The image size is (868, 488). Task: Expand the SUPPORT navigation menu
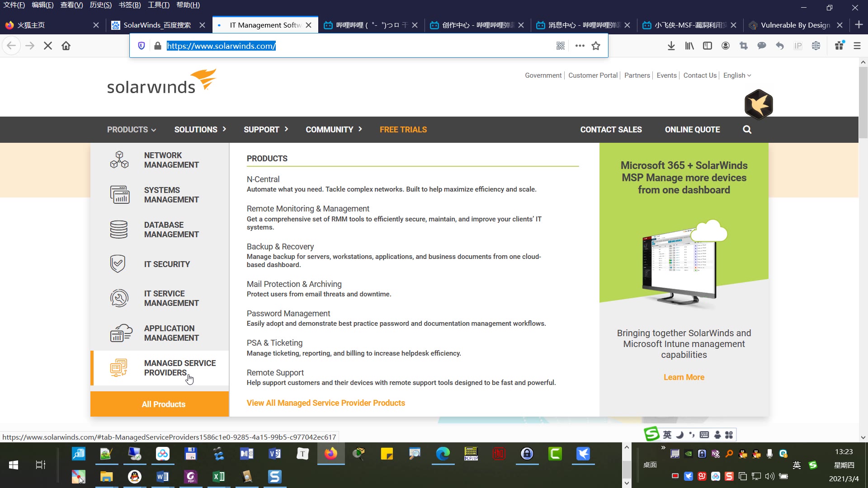266,130
